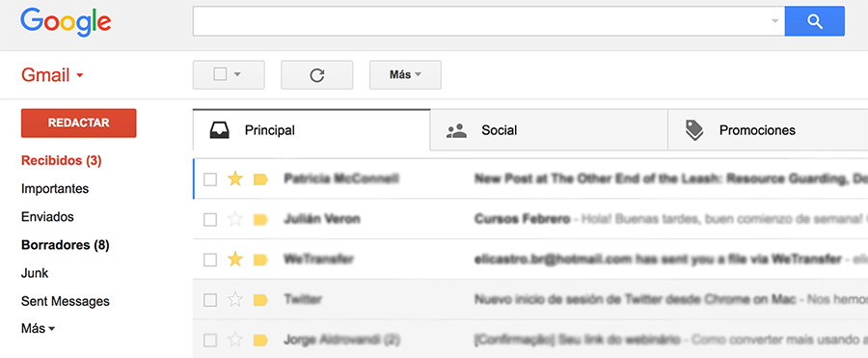Screen dimensions: 868x358
Task: Click the REDACTAR compose button
Action: pos(79,123)
